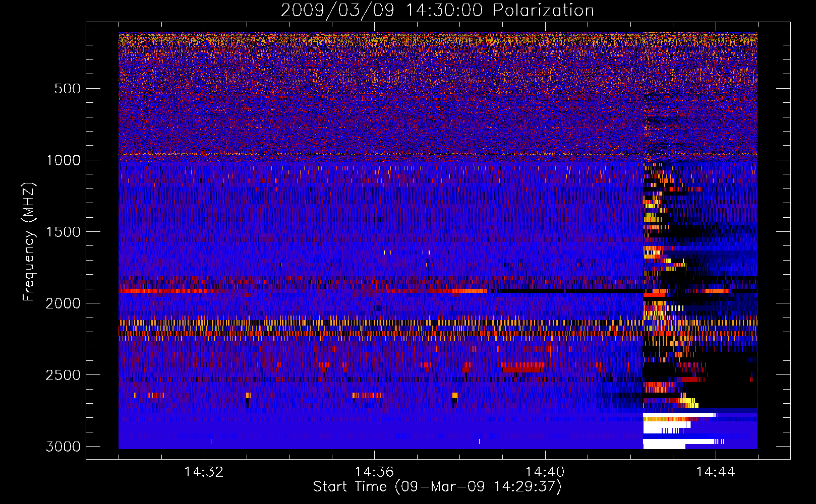Click the 'Start Time (09-Mar-09 14:29:37)' label

tap(437, 487)
